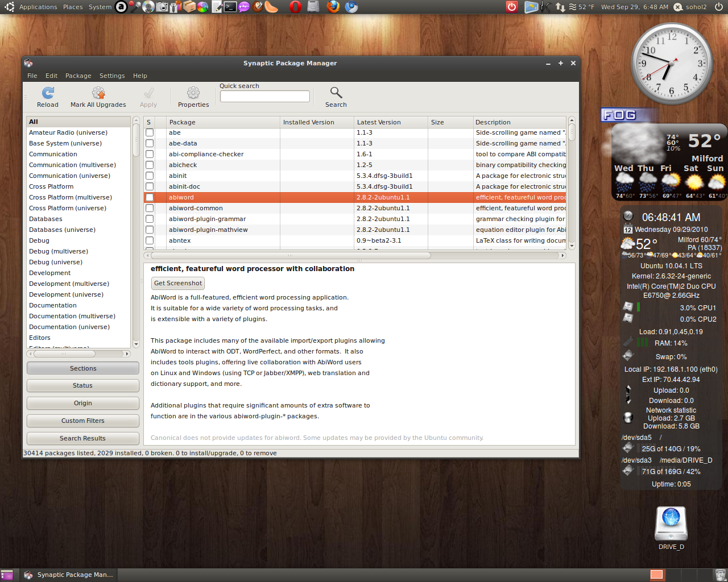Click the 52 °F weather indicator

[581, 7]
